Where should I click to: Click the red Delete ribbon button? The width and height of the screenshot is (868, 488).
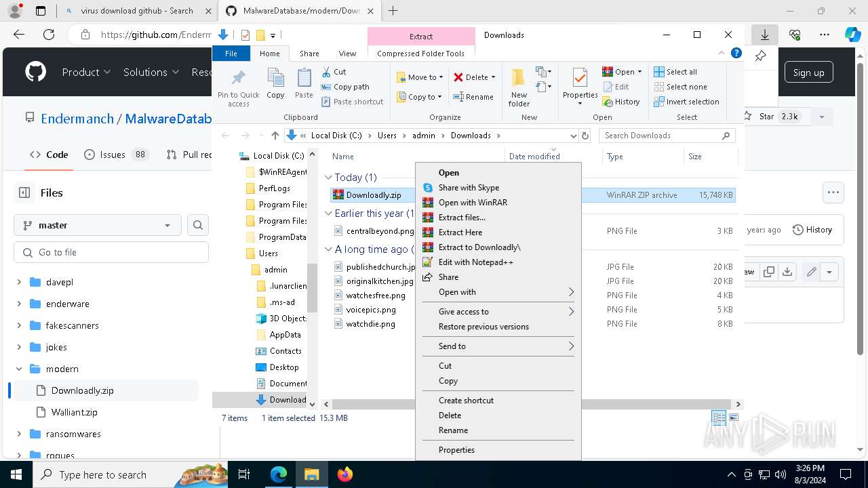[x=474, y=77]
